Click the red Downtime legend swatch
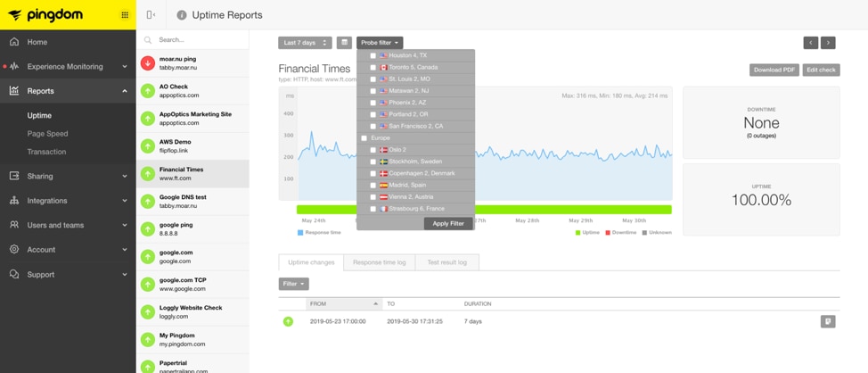 [x=608, y=233]
